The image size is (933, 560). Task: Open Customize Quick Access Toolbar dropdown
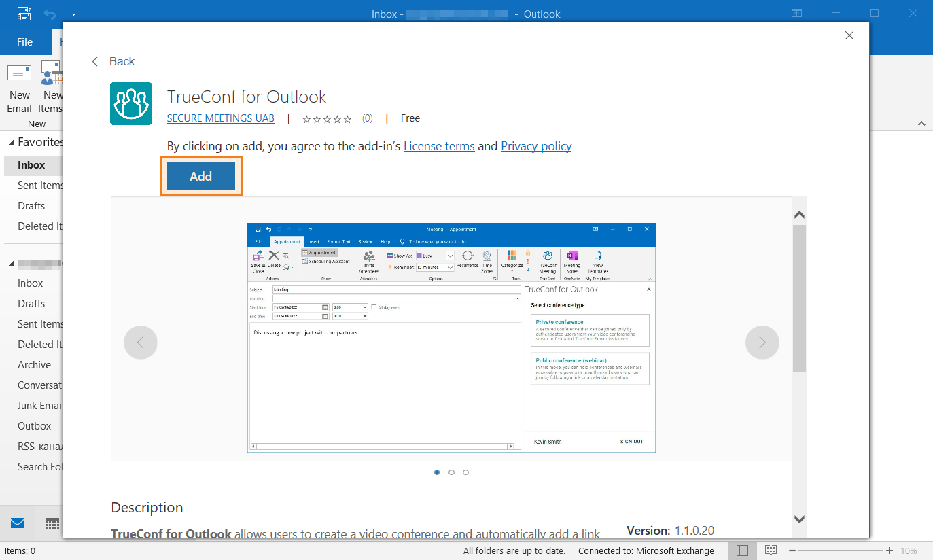[73, 14]
